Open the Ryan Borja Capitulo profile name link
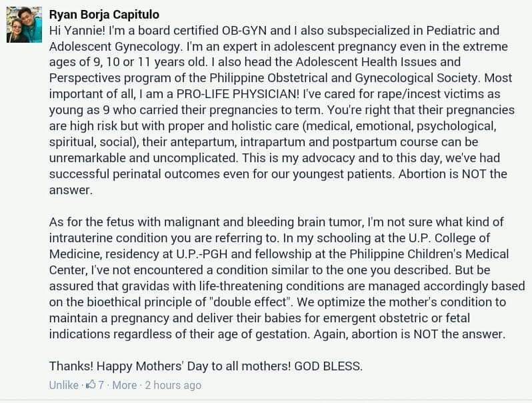The width and height of the screenshot is (532, 403). pyautogui.click(x=104, y=15)
